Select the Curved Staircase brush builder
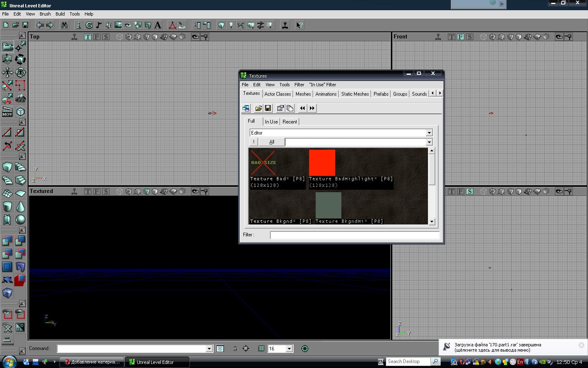The height and width of the screenshot is (368, 588). click(x=20, y=167)
